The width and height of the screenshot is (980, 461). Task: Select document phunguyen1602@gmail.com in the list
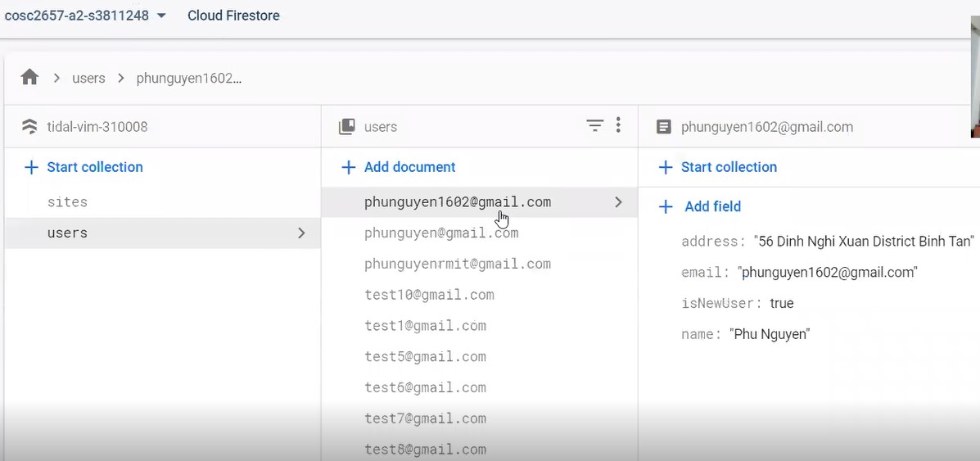pyautogui.click(x=480, y=202)
